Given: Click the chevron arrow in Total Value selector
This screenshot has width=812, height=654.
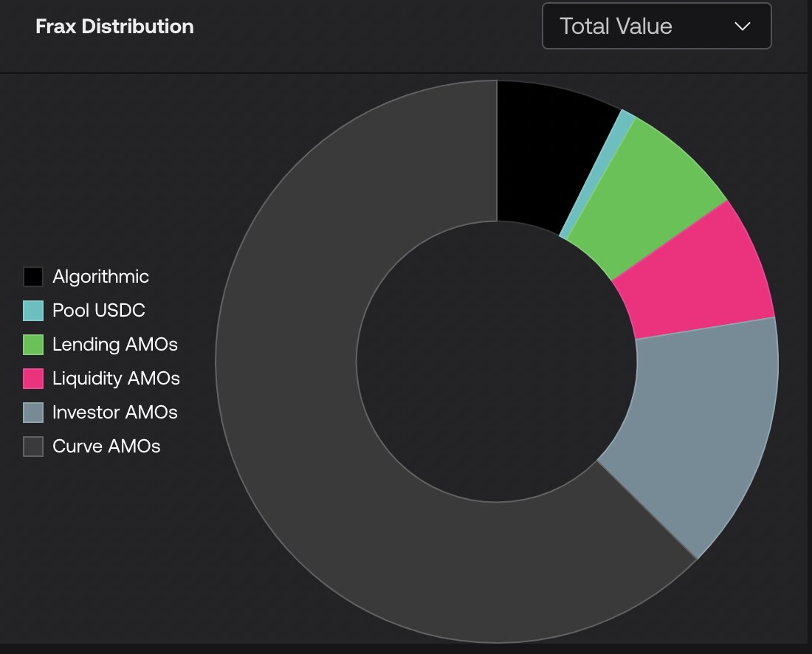Looking at the screenshot, I should pyautogui.click(x=743, y=27).
